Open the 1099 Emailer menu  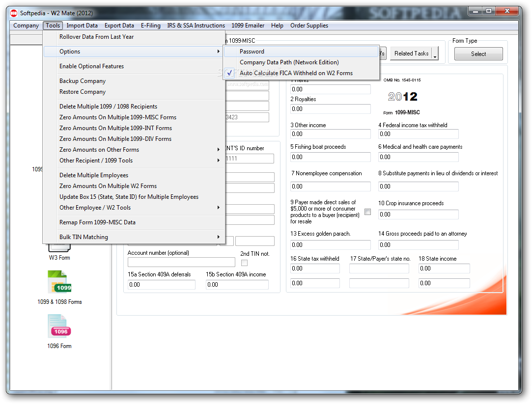point(248,26)
